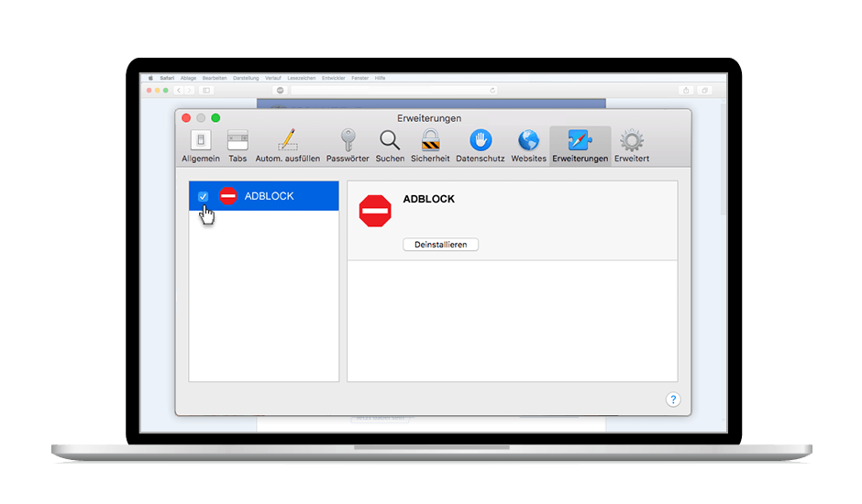Open the Datenschutz hand icon pane
Image resolution: width=862 pixels, height=504 pixels.
click(x=481, y=147)
